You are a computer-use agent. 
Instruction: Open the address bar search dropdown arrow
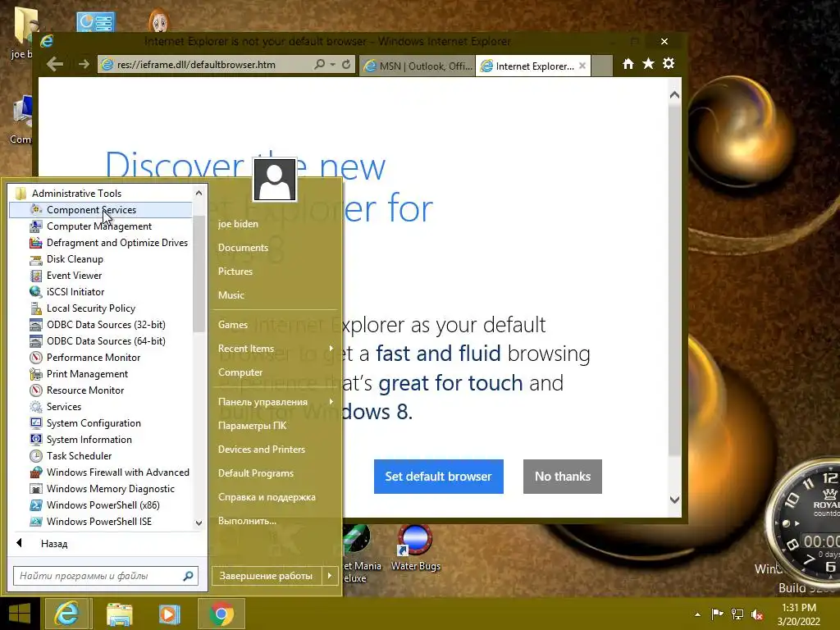click(x=333, y=64)
